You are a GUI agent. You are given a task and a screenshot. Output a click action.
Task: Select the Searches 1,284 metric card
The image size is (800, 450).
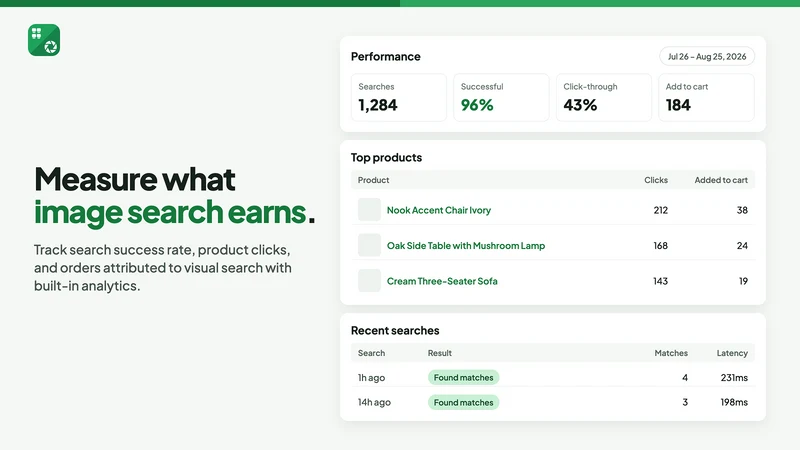pos(398,97)
